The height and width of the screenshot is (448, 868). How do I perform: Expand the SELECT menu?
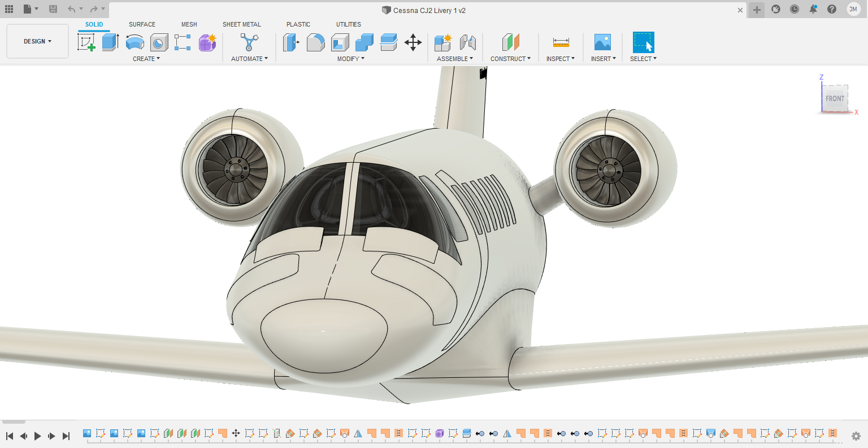point(643,59)
